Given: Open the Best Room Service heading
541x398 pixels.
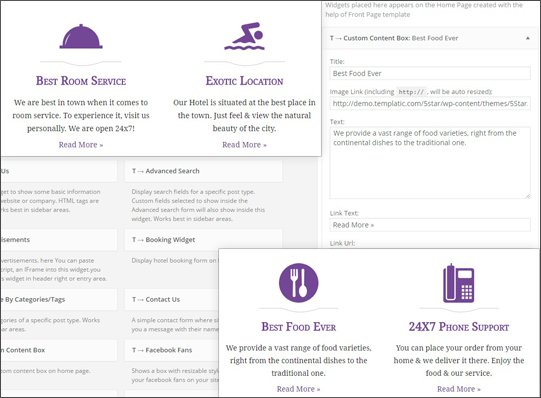Looking at the screenshot, I should (x=81, y=81).
